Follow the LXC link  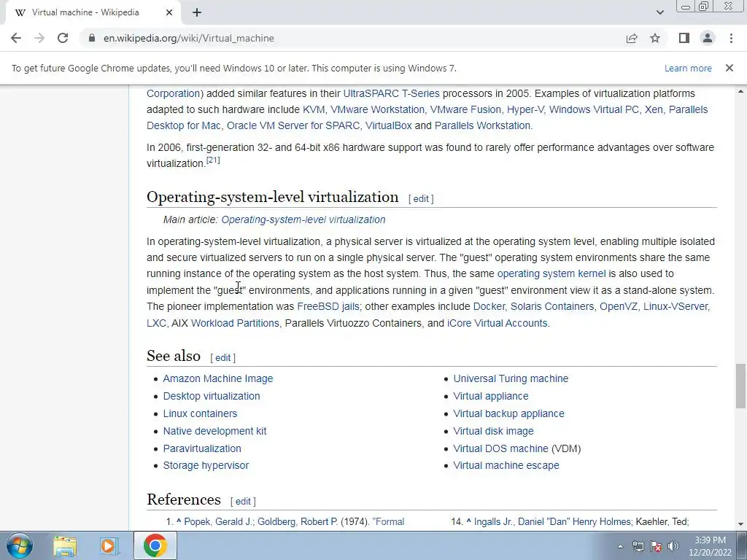[156, 323]
